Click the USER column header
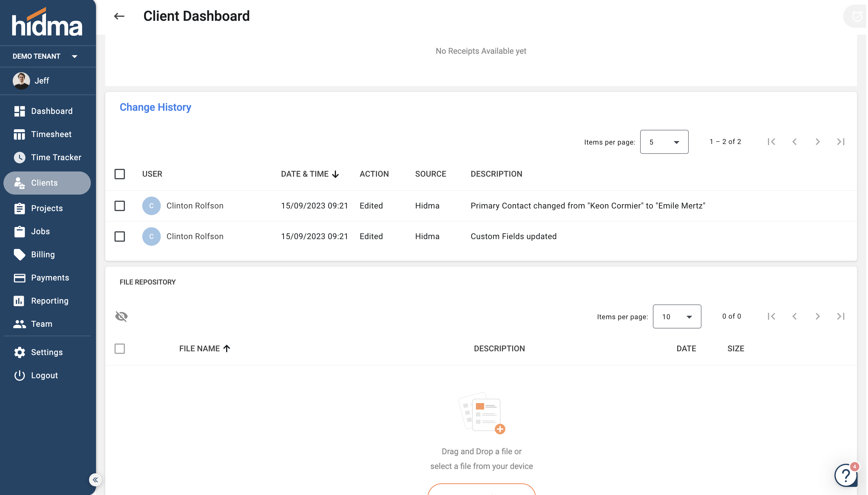This screenshot has height=495, width=868. point(152,174)
